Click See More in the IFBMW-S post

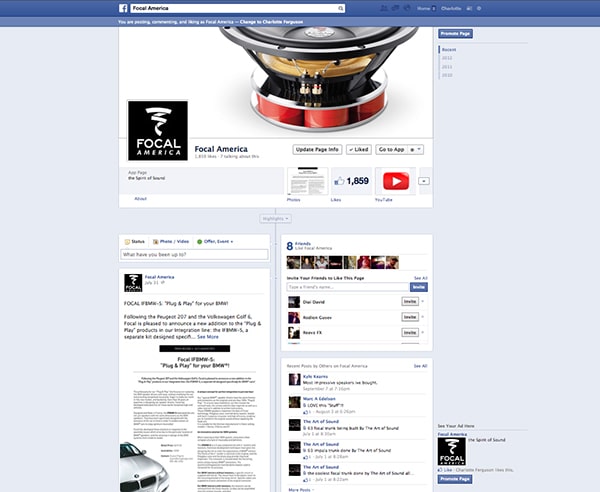(x=208, y=337)
